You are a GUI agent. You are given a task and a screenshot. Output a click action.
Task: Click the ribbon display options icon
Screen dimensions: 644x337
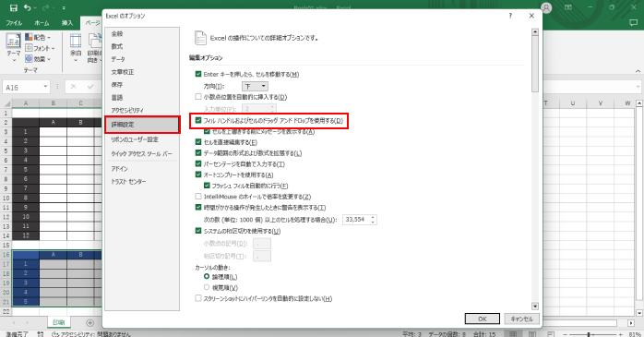pos(568,7)
